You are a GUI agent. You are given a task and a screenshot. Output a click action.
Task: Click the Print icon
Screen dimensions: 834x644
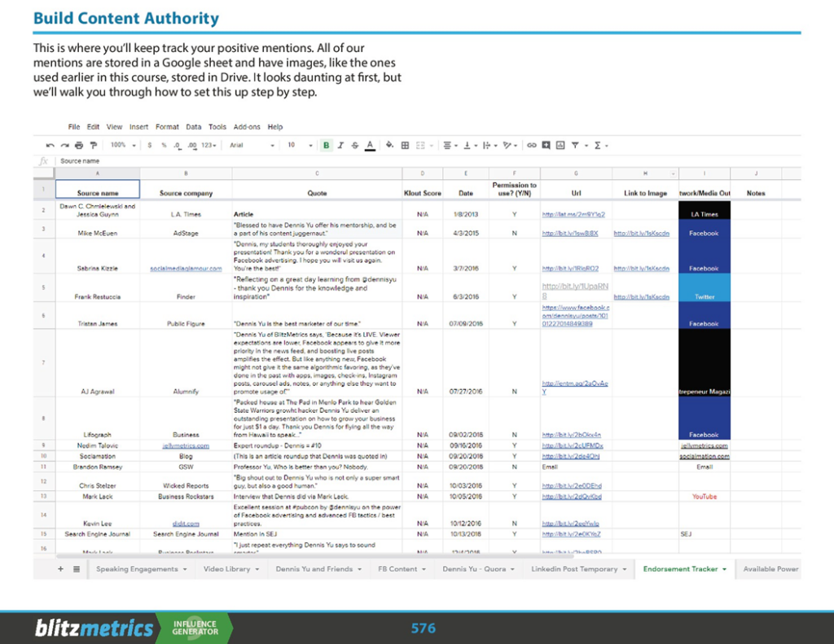tap(79, 145)
